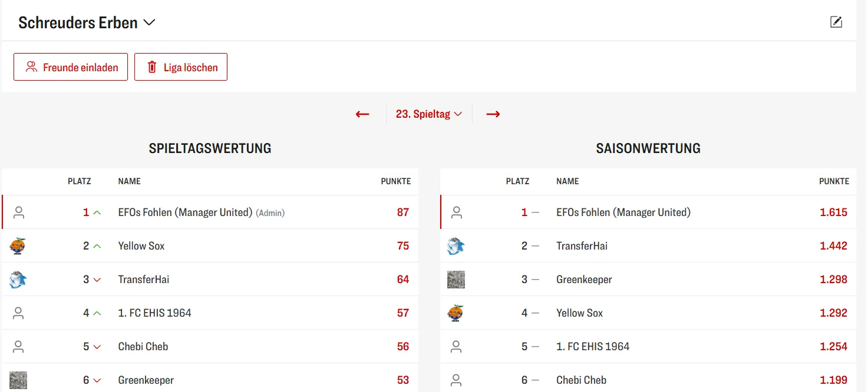
Task: Click TransferHai shark avatar in Spieltagswertung
Action: click(18, 280)
